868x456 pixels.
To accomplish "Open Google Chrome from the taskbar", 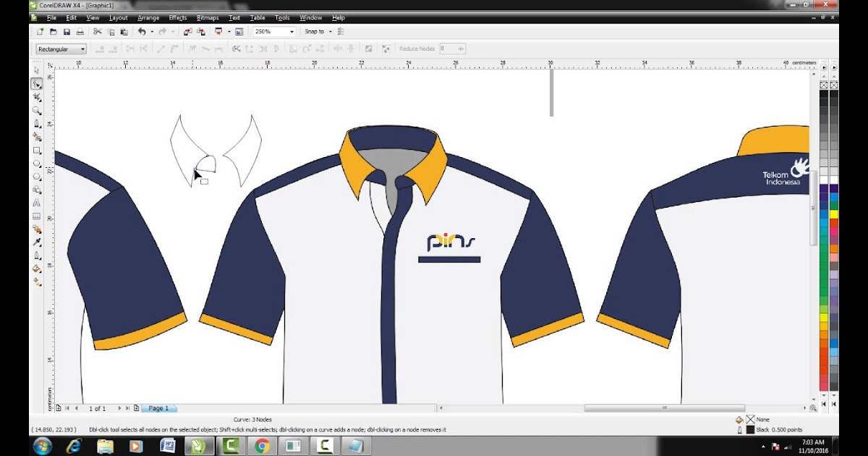I will [262, 446].
